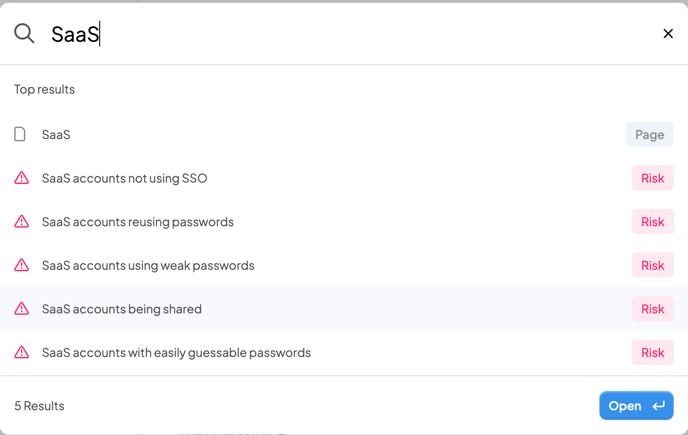This screenshot has width=688, height=435.
Task: Choose SaaS accounts using weak passwords
Action: point(344,265)
